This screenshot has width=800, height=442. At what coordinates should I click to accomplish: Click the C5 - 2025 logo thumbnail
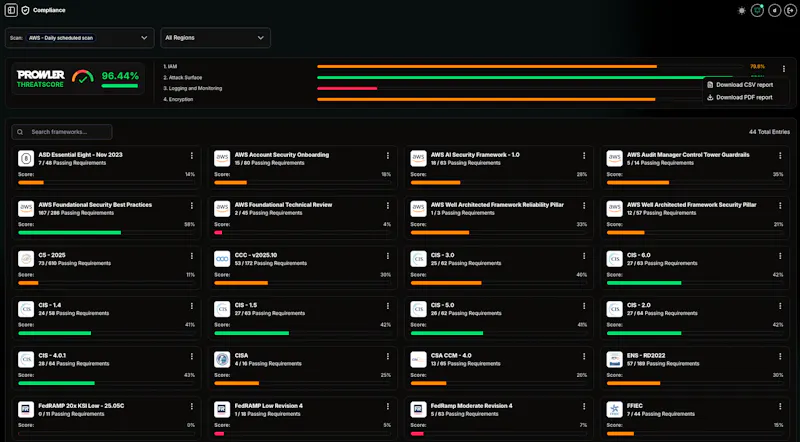26,259
